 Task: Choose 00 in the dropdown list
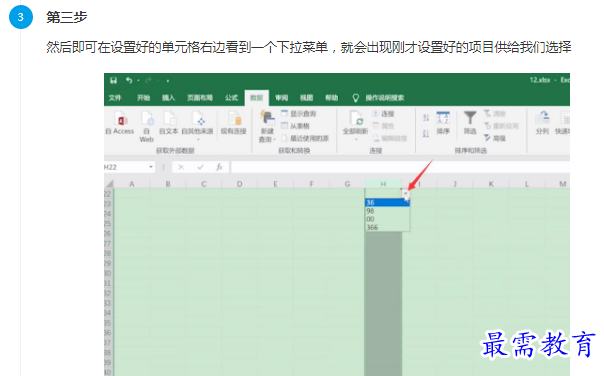(x=387, y=219)
